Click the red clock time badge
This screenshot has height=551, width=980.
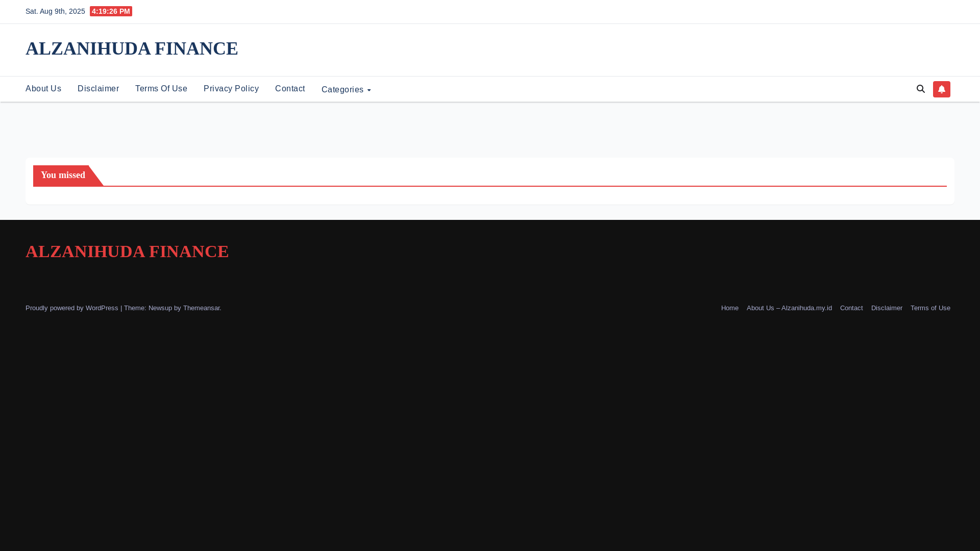click(111, 11)
